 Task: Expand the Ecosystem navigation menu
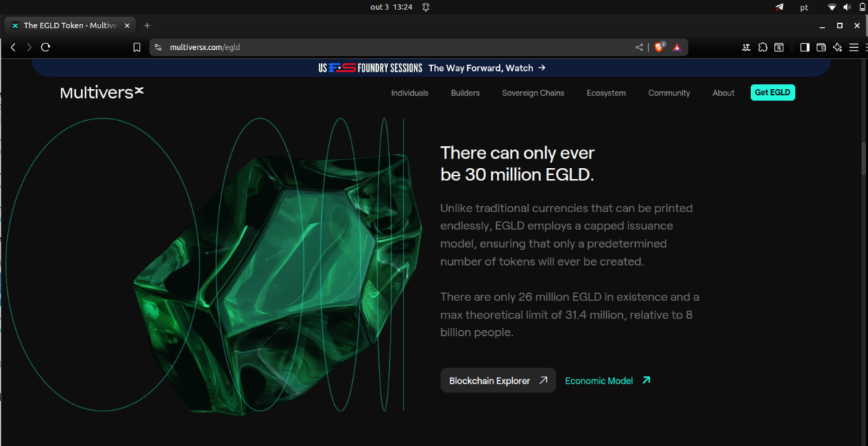(606, 93)
